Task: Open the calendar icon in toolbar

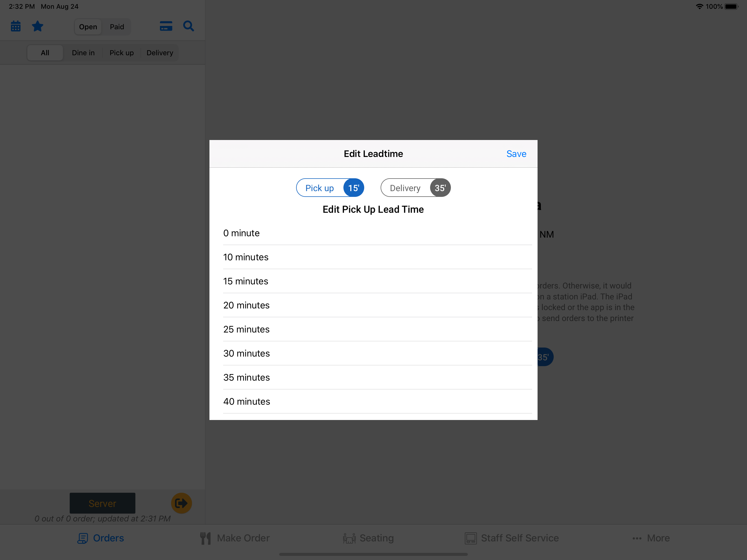Action: (x=16, y=26)
